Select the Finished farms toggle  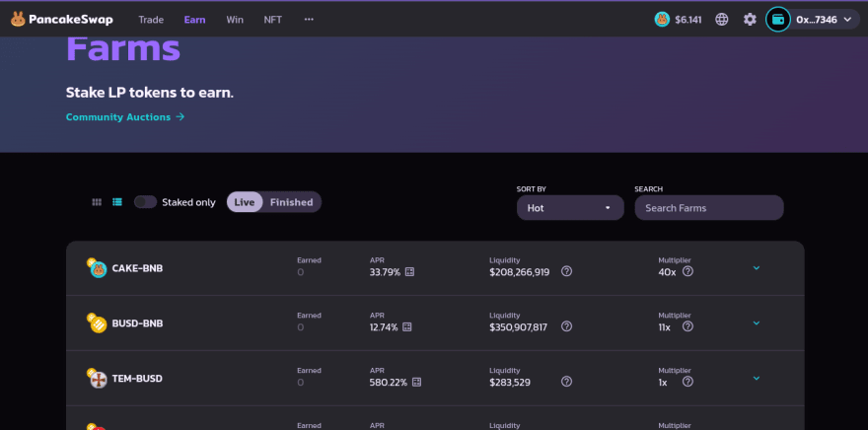[291, 202]
